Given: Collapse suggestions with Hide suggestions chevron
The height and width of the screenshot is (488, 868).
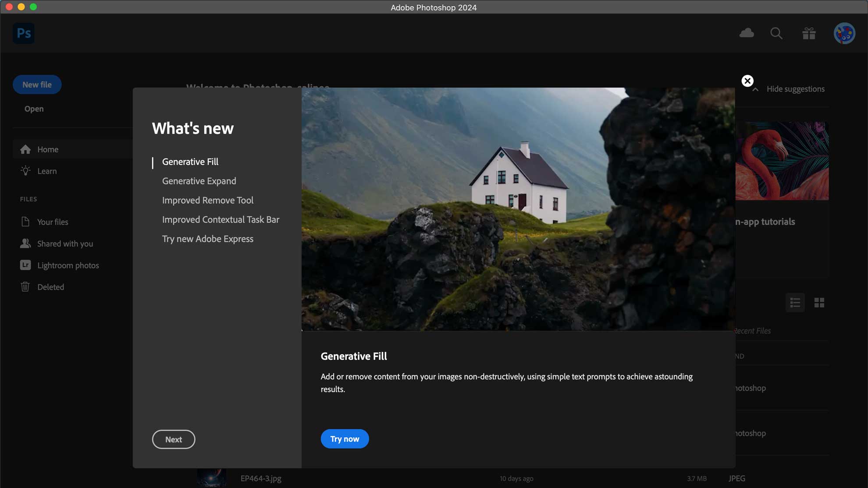Looking at the screenshot, I should point(755,89).
